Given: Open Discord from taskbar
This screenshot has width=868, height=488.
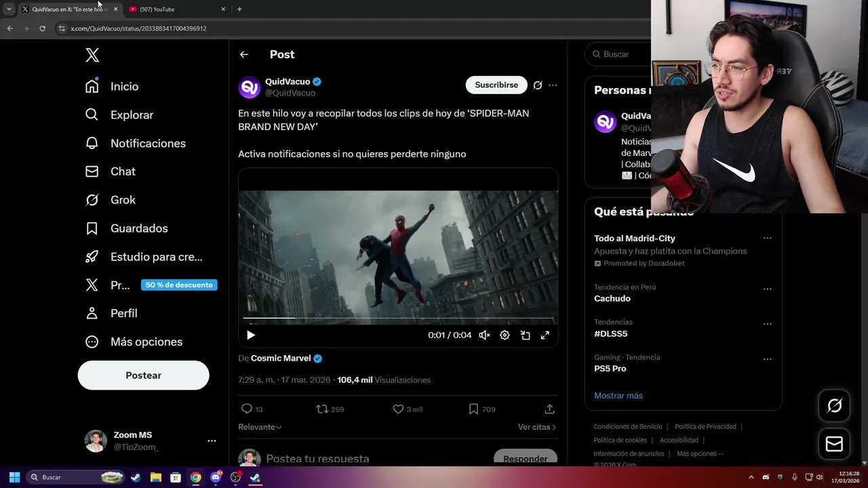Looking at the screenshot, I should [x=216, y=477].
